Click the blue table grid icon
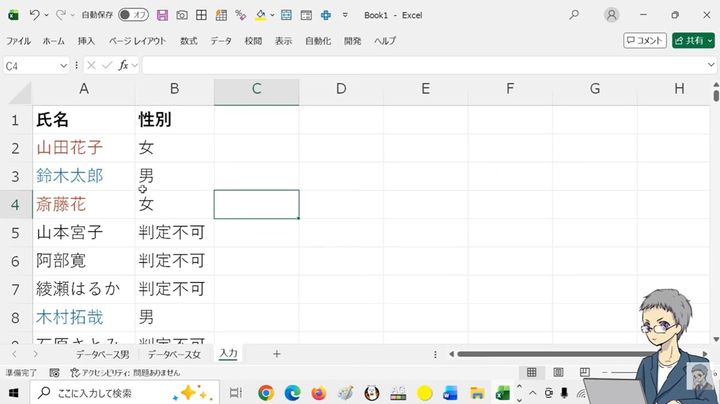 [286, 15]
